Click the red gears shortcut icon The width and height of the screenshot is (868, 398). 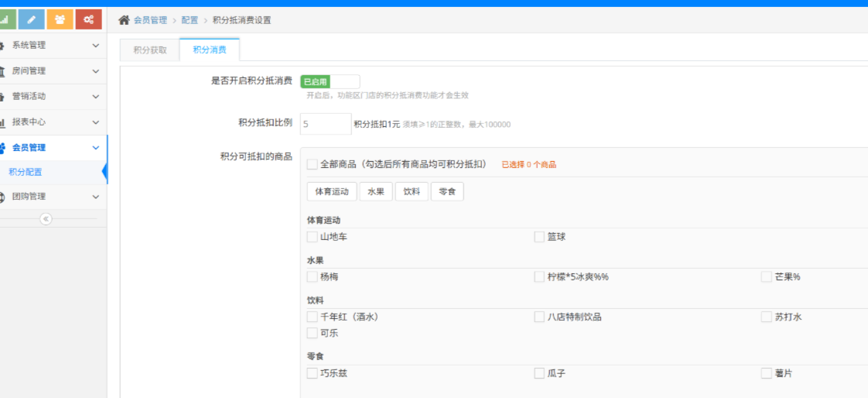[x=88, y=19]
